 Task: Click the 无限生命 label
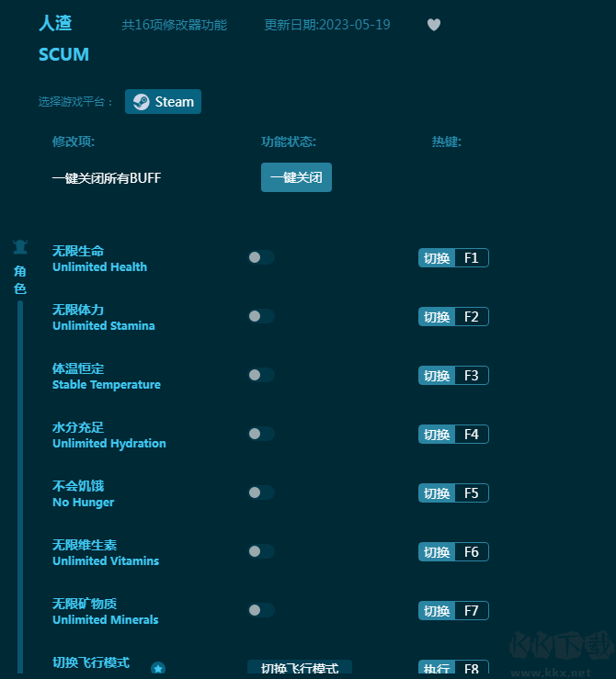click(78, 251)
